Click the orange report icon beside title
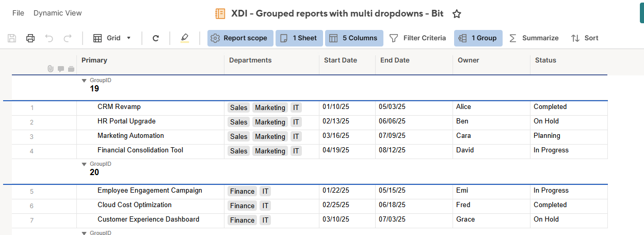 point(220,14)
